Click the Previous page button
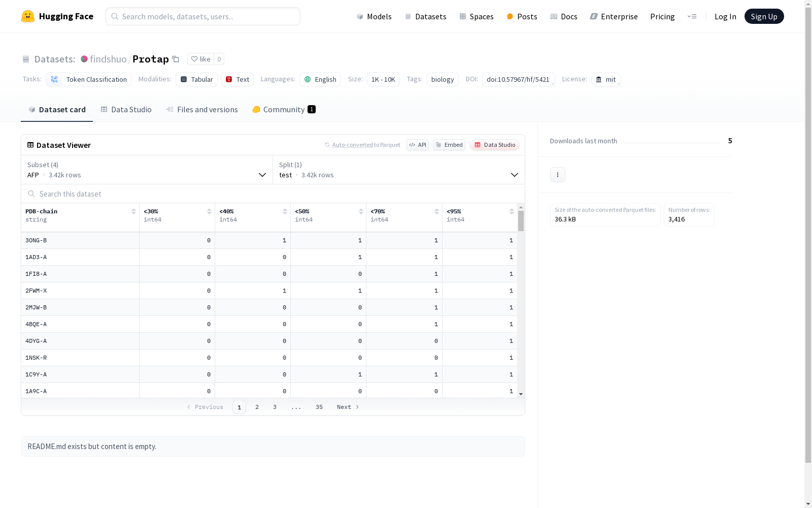The height and width of the screenshot is (508, 812). coord(205,407)
